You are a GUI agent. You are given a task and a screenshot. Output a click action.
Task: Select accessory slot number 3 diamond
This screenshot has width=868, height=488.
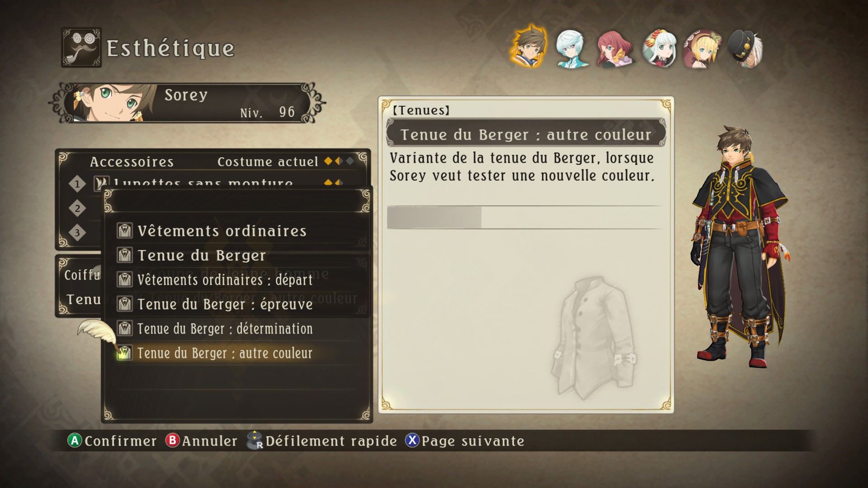coord(77,233)
